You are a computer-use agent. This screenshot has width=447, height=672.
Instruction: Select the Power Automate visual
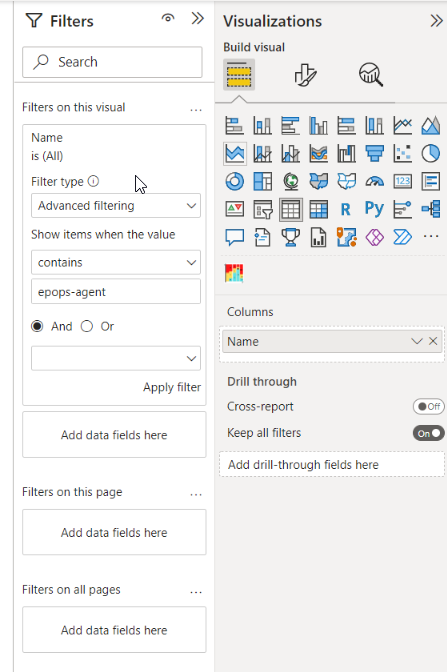coord(402,237)
